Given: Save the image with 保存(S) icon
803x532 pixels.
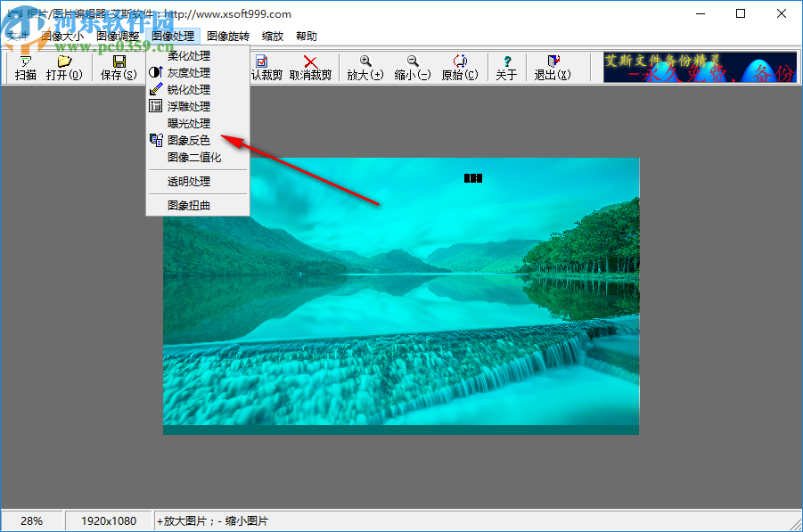Looking at the screenshot, I should 119,68.
